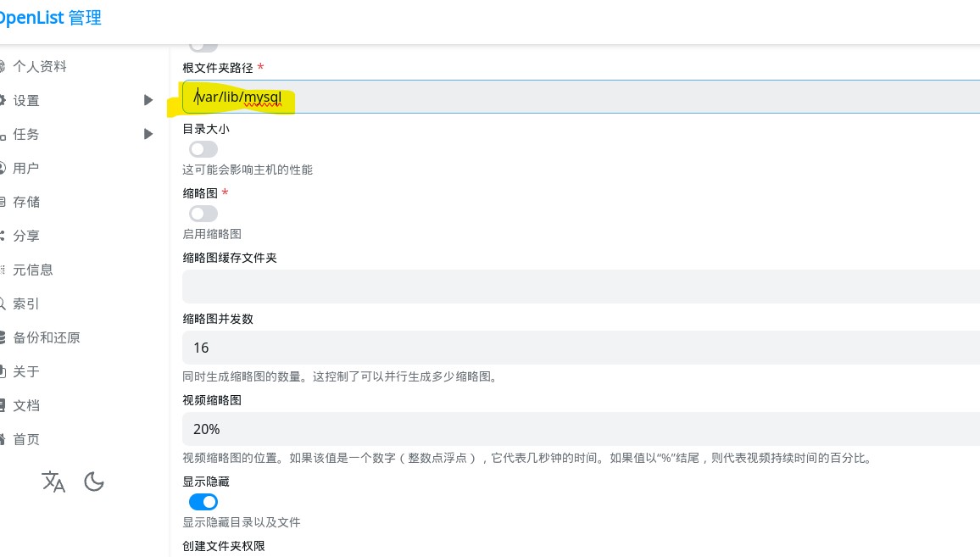Go to 索引 index page

[26, 304]
